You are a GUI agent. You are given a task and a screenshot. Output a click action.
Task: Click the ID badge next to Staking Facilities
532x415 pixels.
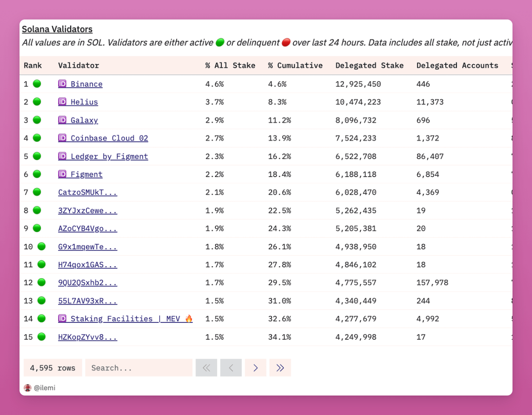(63, 318)
